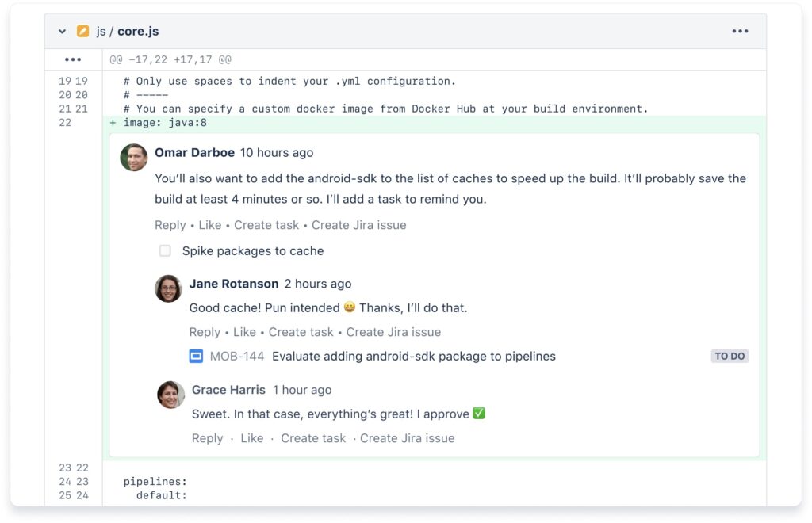Click Omar Darboe's name

pyautogui.click(x=195, y=152)
